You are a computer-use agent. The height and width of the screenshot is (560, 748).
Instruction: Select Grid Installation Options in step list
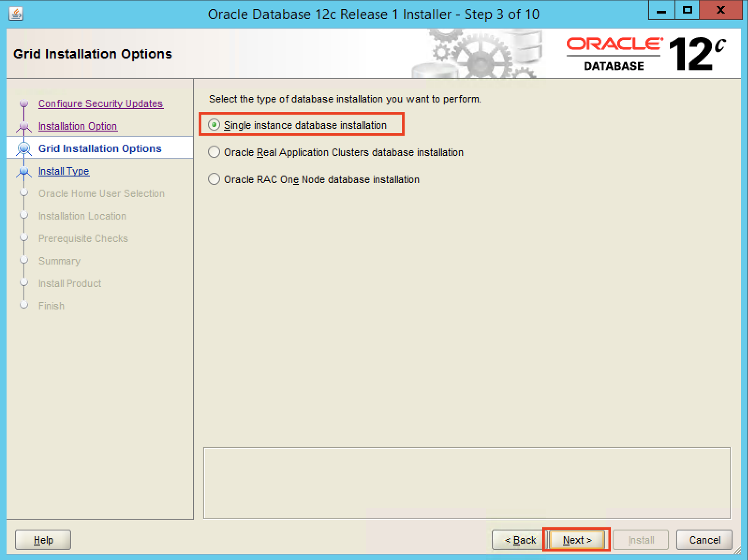100,148
